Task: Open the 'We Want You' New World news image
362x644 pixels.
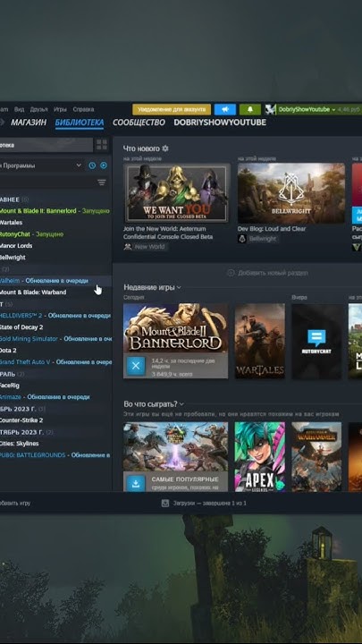Action: (x=176, y=193)
